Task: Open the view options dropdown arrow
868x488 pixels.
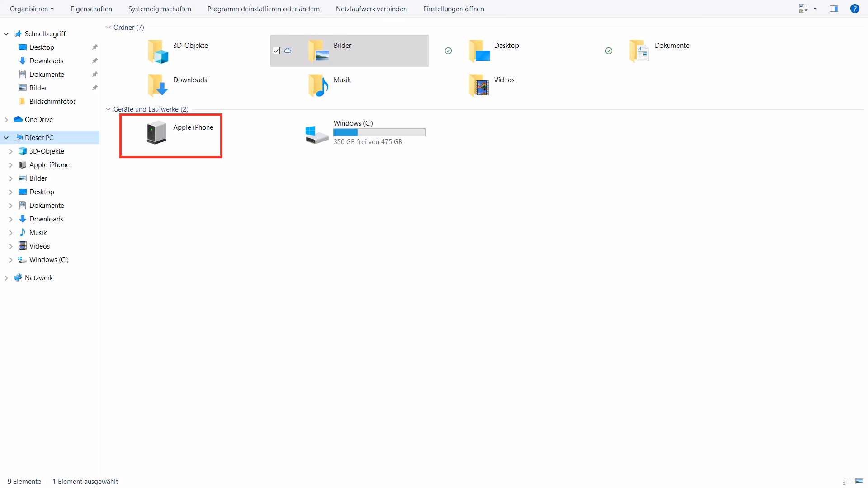Action: click(x=815, y=9)
